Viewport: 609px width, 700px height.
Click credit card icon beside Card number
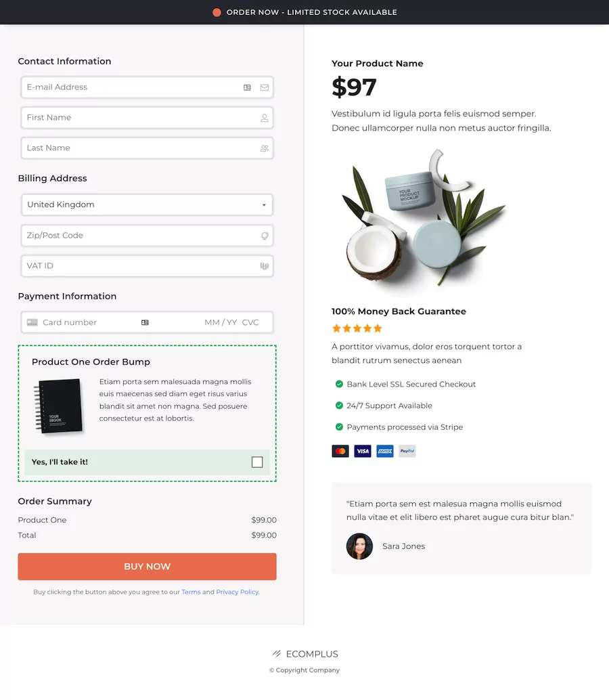32,322
